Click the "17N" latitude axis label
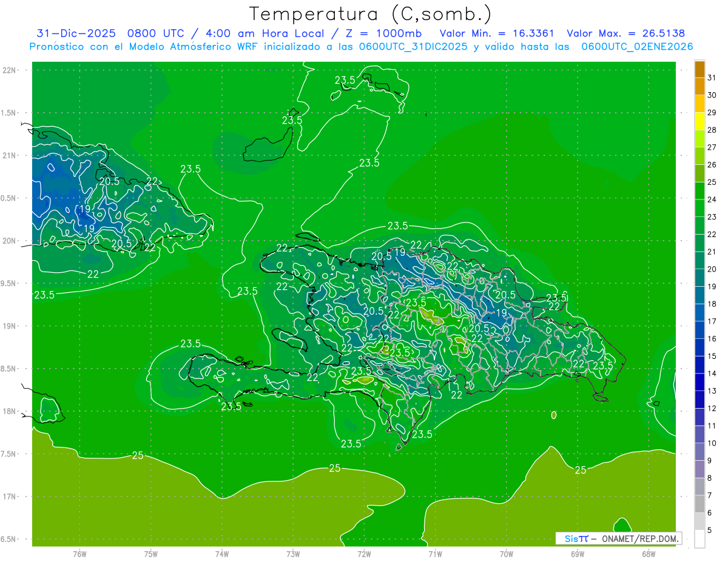This screenshot has width=728, height=562. (x=10, y=497)
